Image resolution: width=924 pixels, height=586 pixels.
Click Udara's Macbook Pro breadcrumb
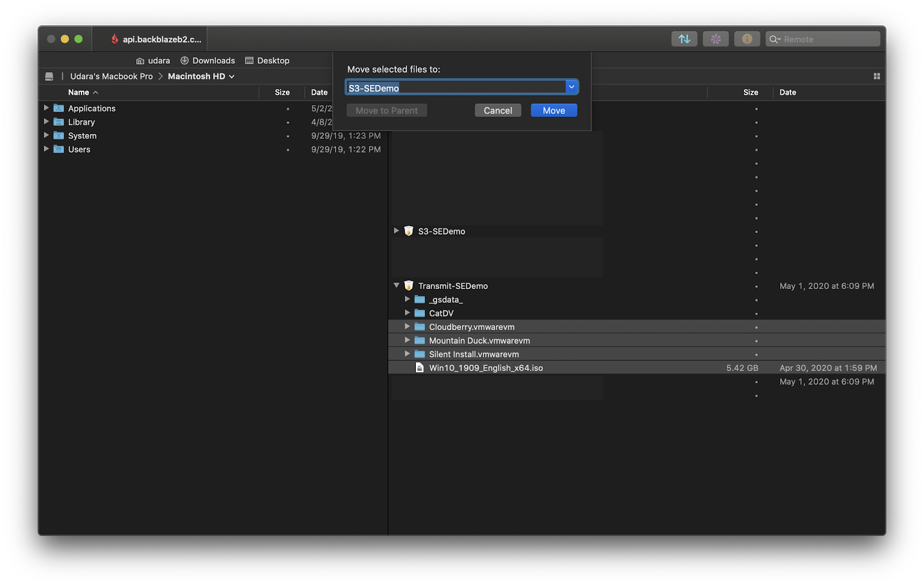(111, 76)
